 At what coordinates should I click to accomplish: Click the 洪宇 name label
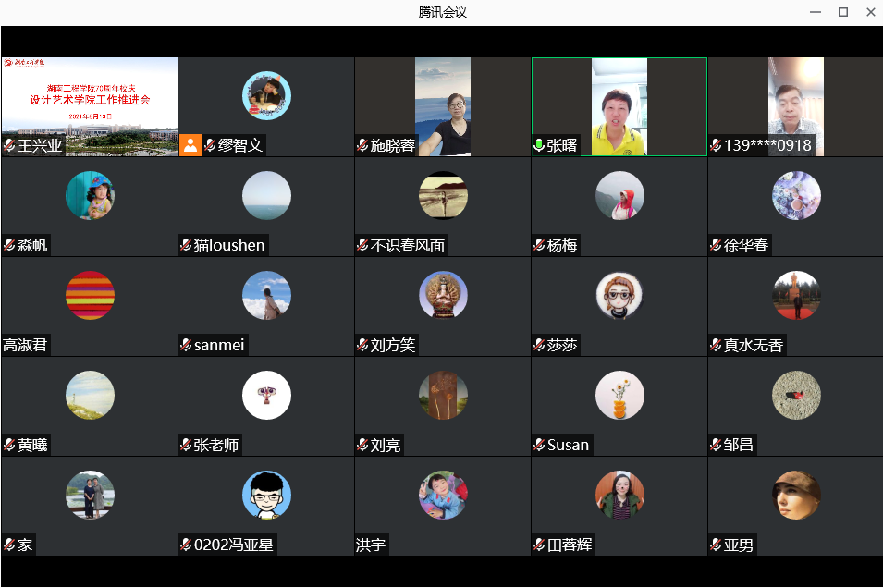(x=371, y=545)
